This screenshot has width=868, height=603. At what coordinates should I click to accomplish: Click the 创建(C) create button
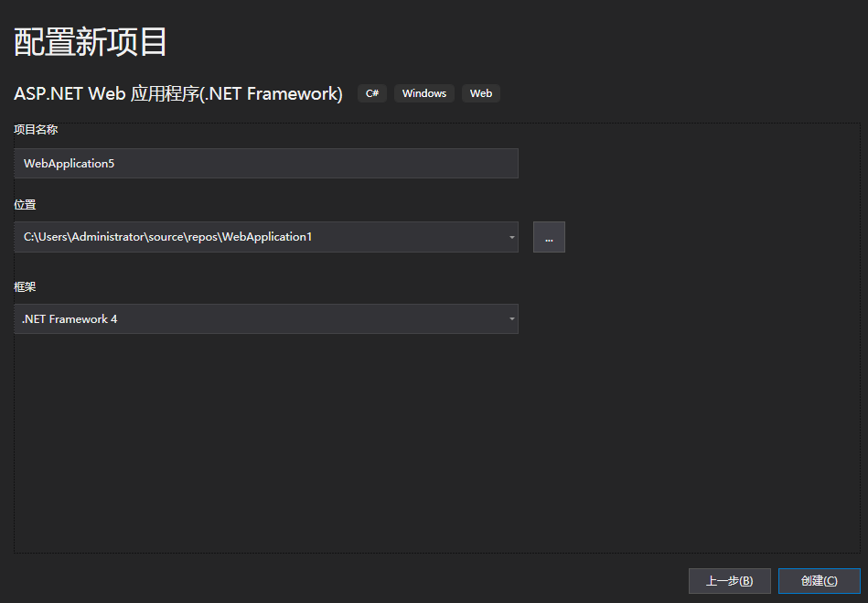coord(819,581)
